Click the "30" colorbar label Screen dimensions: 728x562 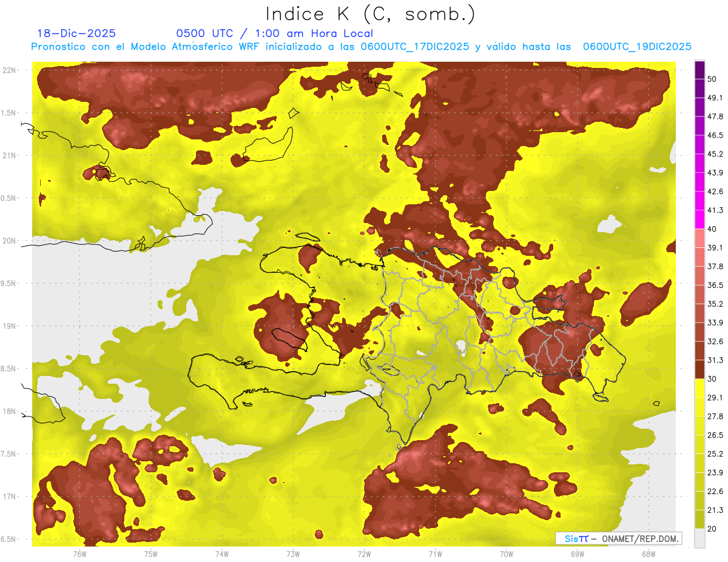[712, 379]
